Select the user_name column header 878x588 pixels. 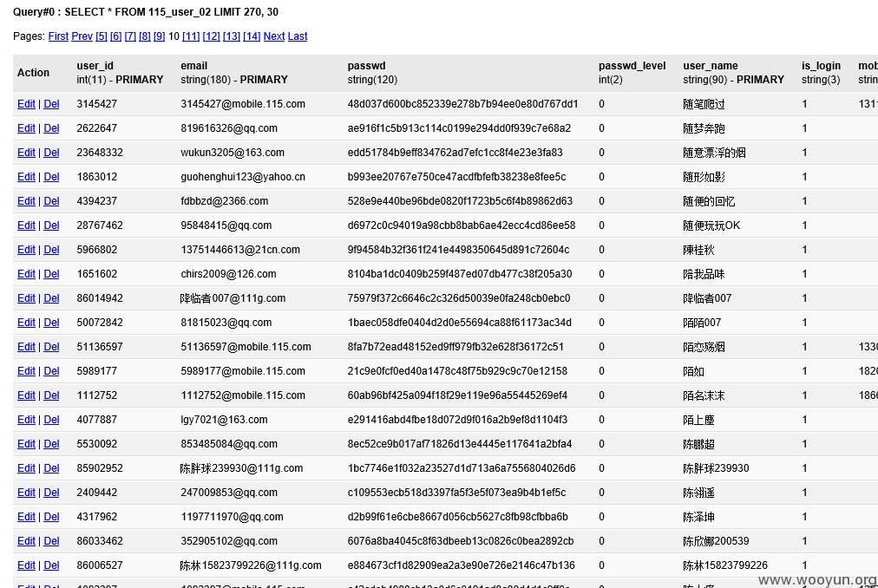point(733,73)
